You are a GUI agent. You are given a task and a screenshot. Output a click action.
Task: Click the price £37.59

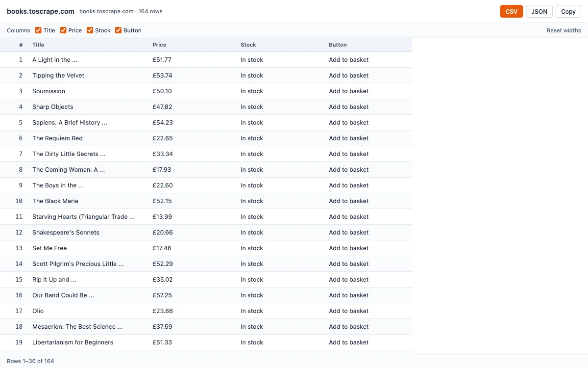coord(162,327)
